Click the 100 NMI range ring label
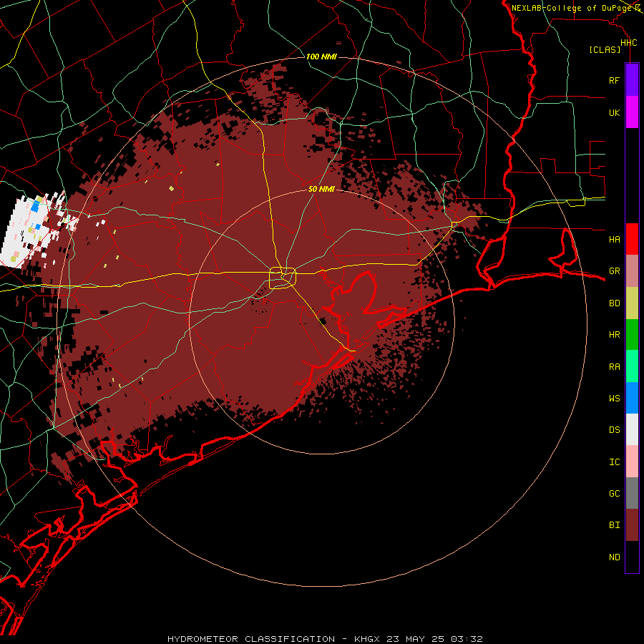 (x=321, y=57)
